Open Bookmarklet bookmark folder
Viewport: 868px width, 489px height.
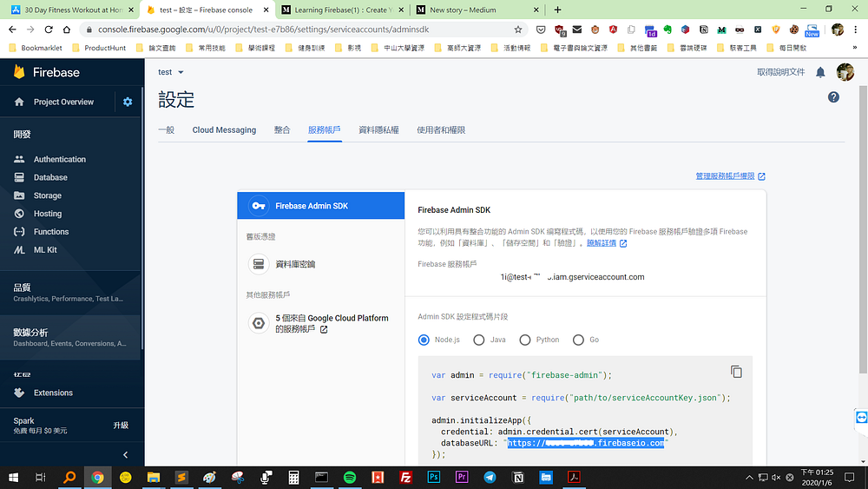(36, 48)
